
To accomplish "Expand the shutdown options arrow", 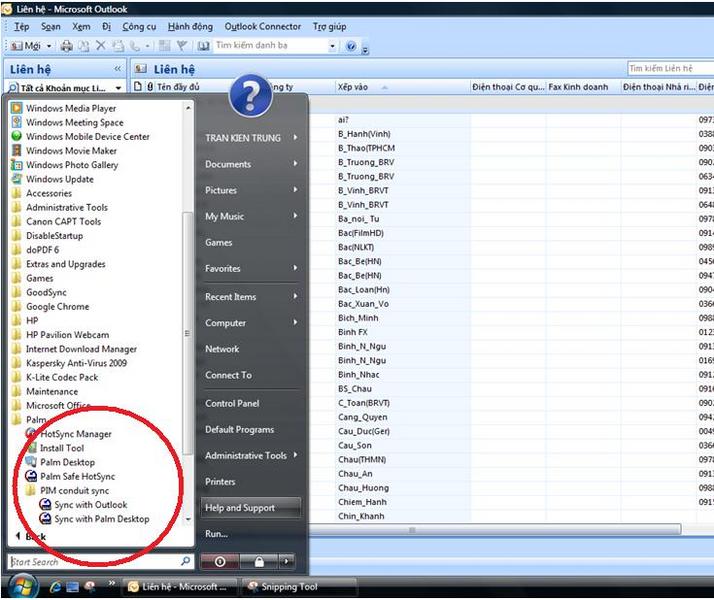I will [287, 562].
